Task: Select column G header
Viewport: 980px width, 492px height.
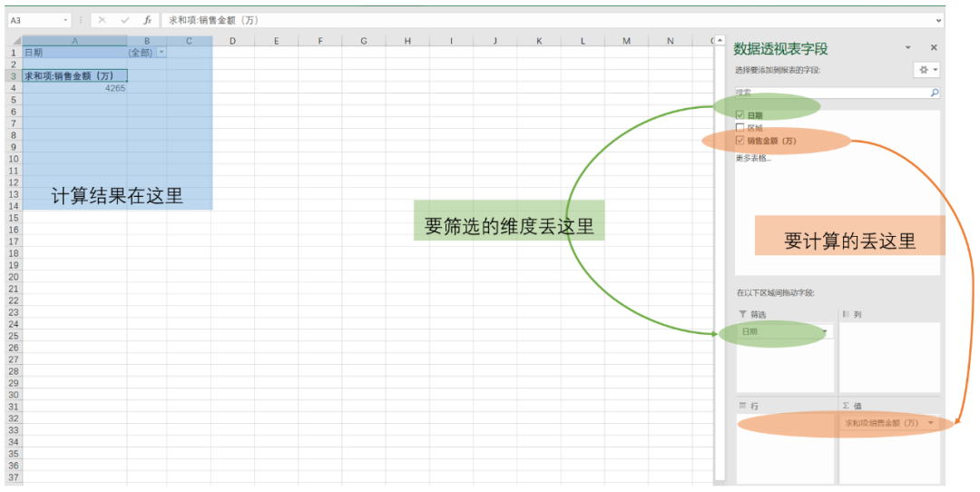Action: pos(364,41)
